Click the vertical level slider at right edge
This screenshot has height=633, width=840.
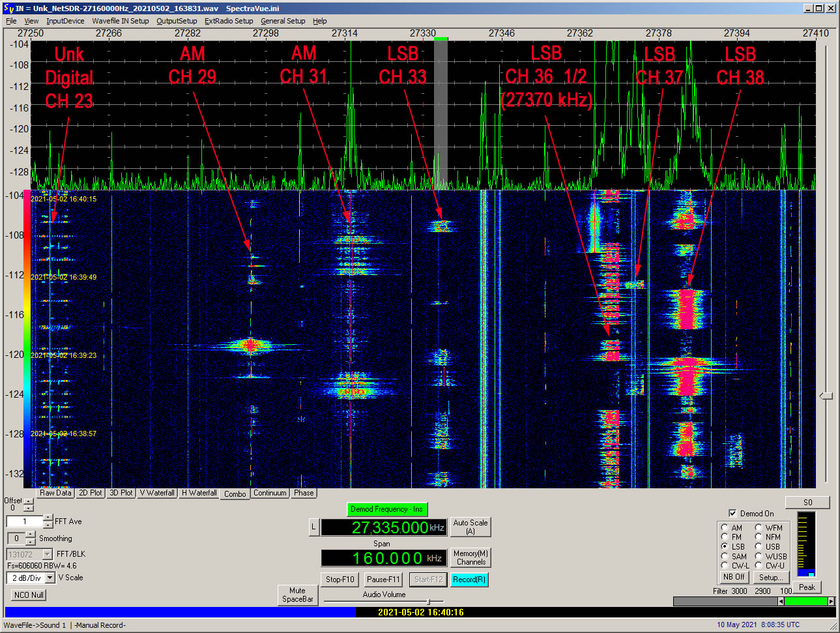pyautogui.click(x=826, y=396)
